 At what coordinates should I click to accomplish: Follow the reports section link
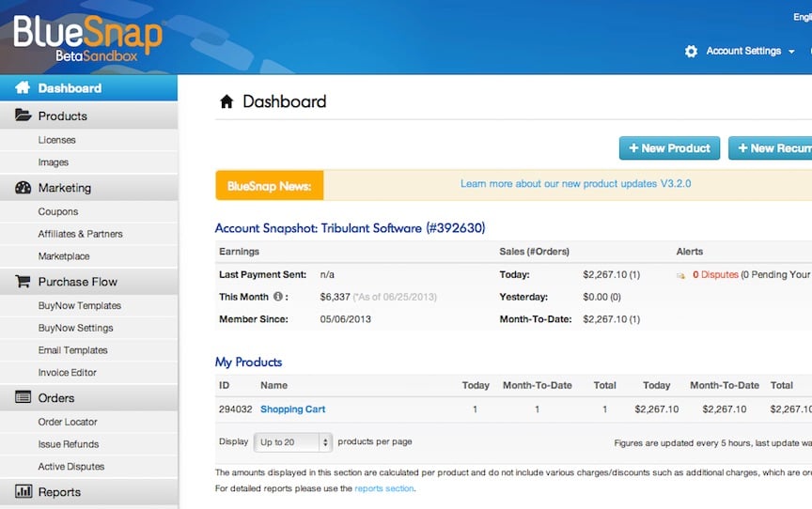tap(384, 488)
